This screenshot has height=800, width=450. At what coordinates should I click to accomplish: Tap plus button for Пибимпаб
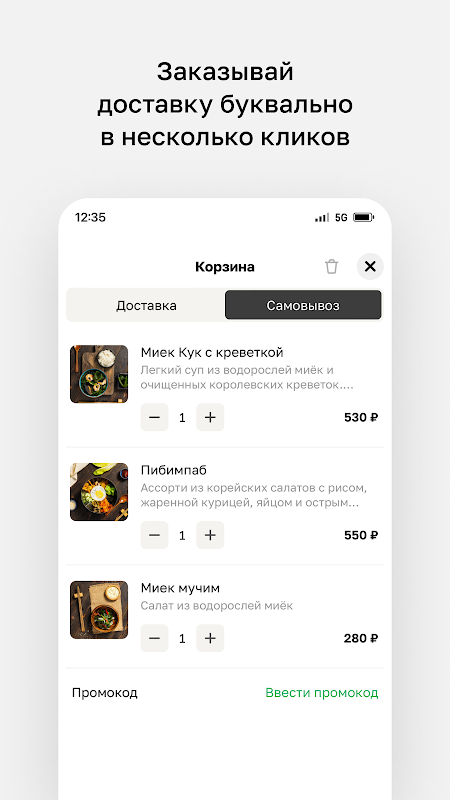click(x=210, y=535)
